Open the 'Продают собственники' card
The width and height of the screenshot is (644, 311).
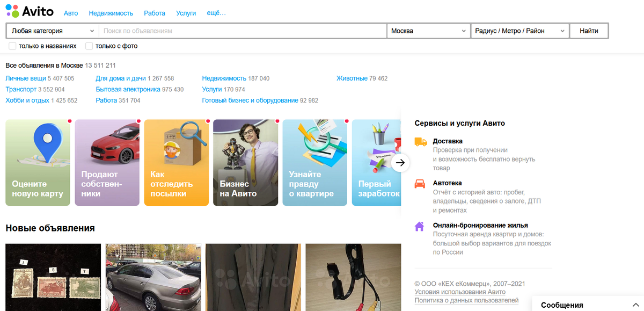pos(107,162)
